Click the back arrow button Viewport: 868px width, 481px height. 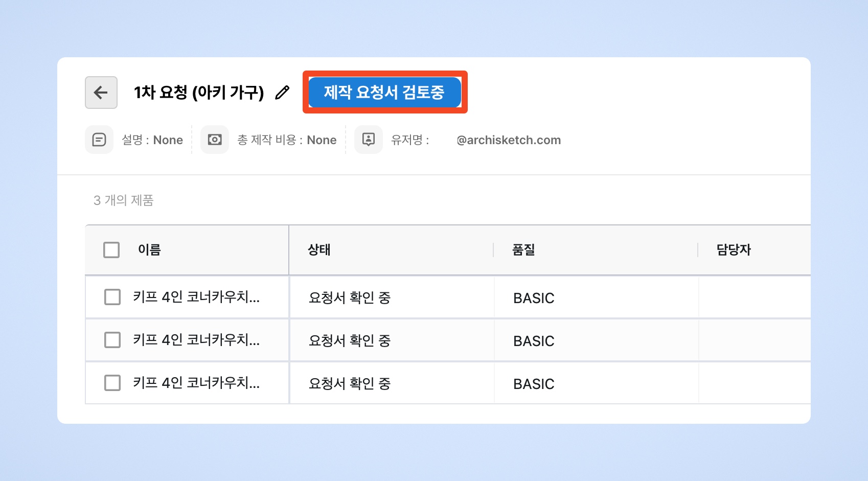tap(101, 93)
